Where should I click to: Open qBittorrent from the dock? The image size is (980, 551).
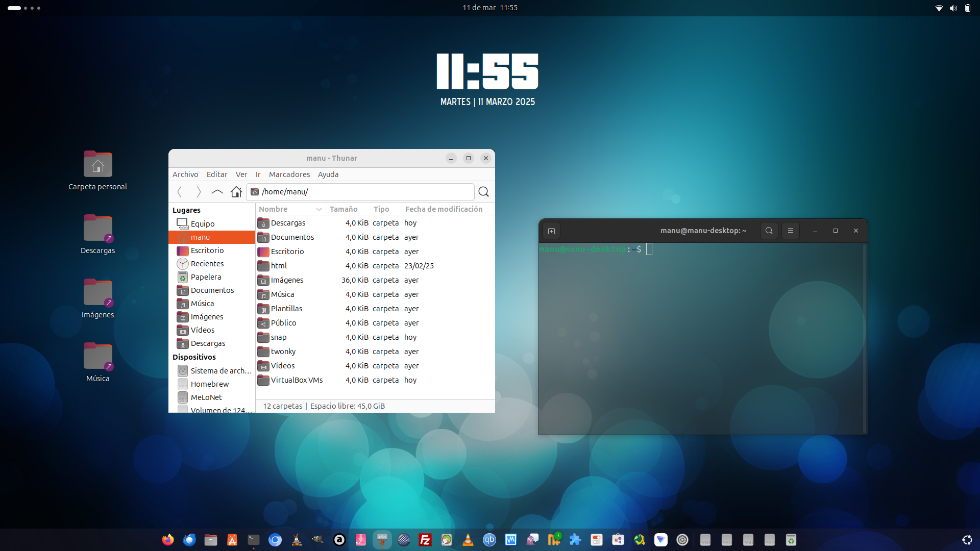coord(489,540)
